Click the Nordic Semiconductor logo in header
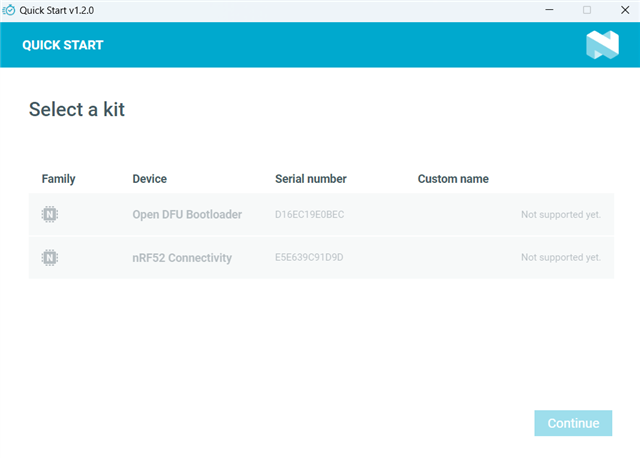Viewport: 640px width, 458px height. point(602,44)
